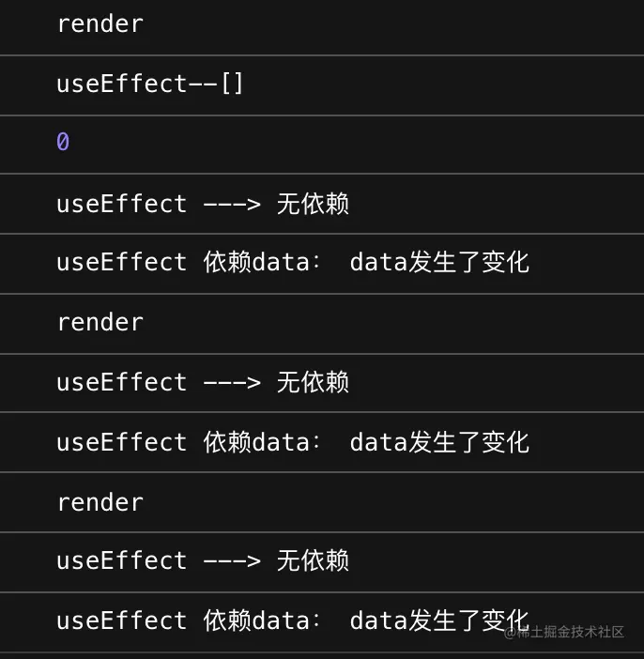The height and width of the screenshot is (659, 644).
Task: Select the "useEffect--[]" log entry
Action: (x=150, y=84)
